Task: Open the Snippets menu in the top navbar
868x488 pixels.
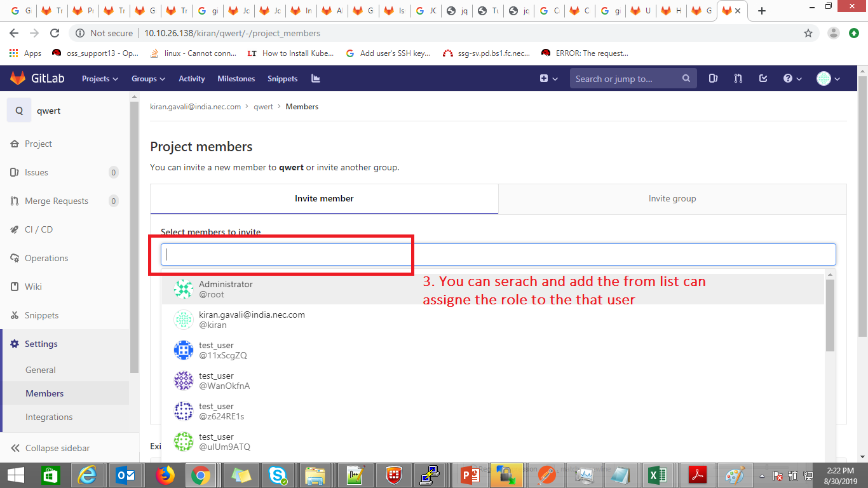Action: tap(282, 78)
